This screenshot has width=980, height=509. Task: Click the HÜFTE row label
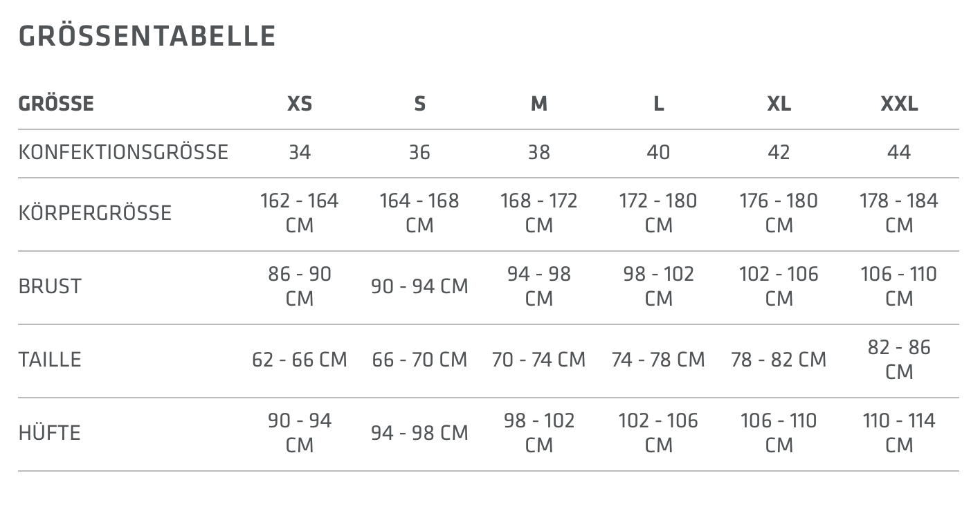coord(50,433)
